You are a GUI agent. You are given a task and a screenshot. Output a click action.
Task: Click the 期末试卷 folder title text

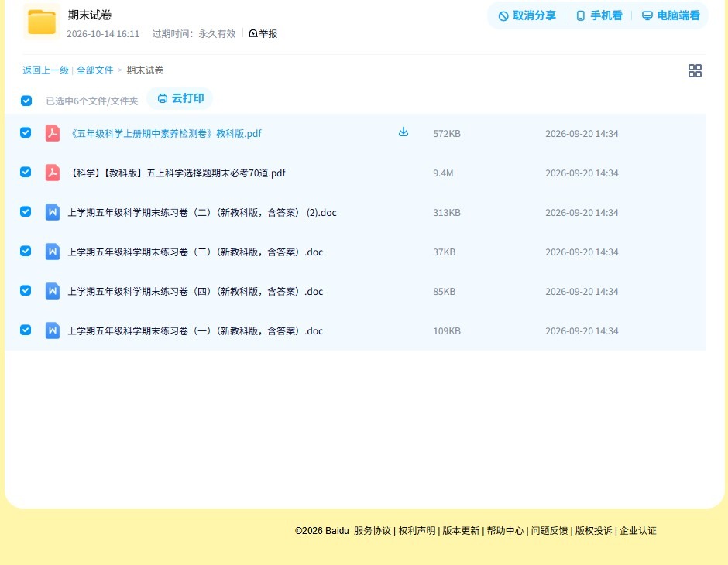(90, 15)
